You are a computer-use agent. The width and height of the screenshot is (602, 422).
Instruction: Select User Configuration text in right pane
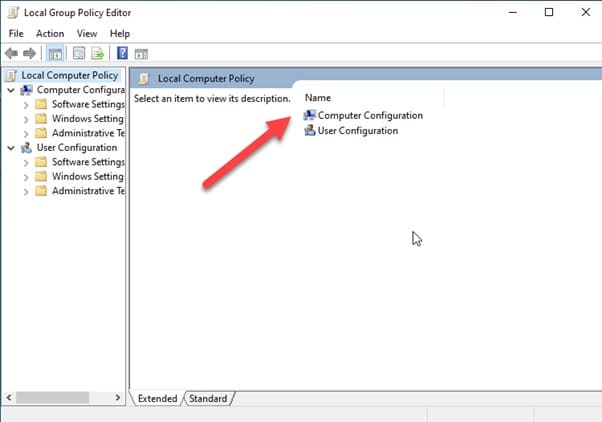[x=358, y=131]
